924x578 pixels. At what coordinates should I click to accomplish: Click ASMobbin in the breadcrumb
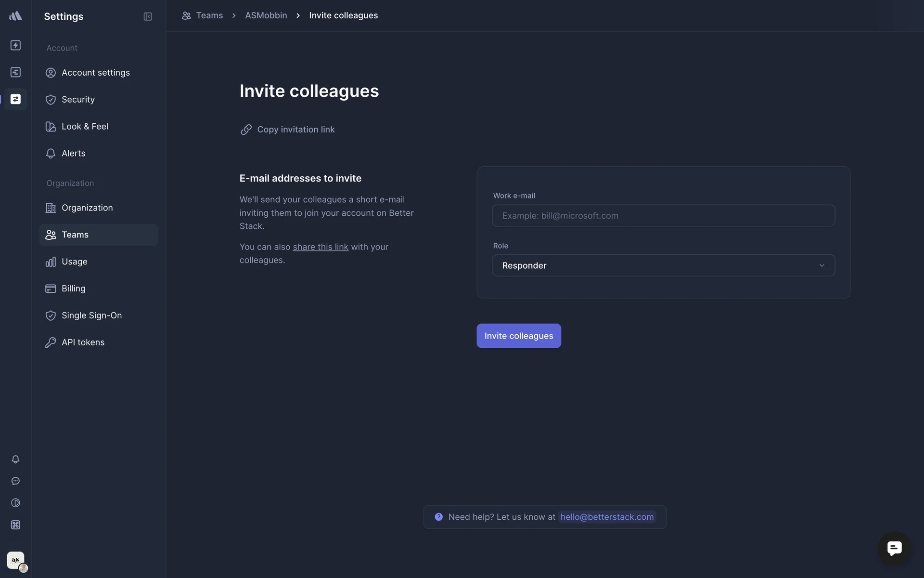(266, 15)
